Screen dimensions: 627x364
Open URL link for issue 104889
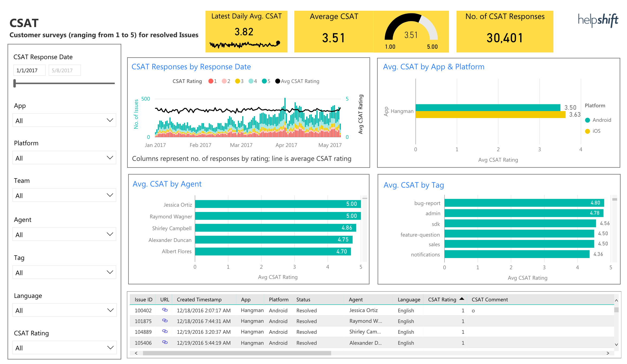coord(165,332)
